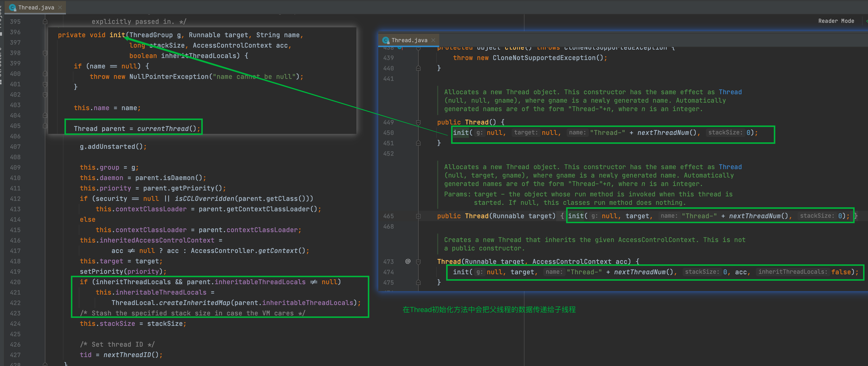868x366 pixels.
Task: Click the blue Thread link in first Javadoc
Action: (x=730, y=92)
